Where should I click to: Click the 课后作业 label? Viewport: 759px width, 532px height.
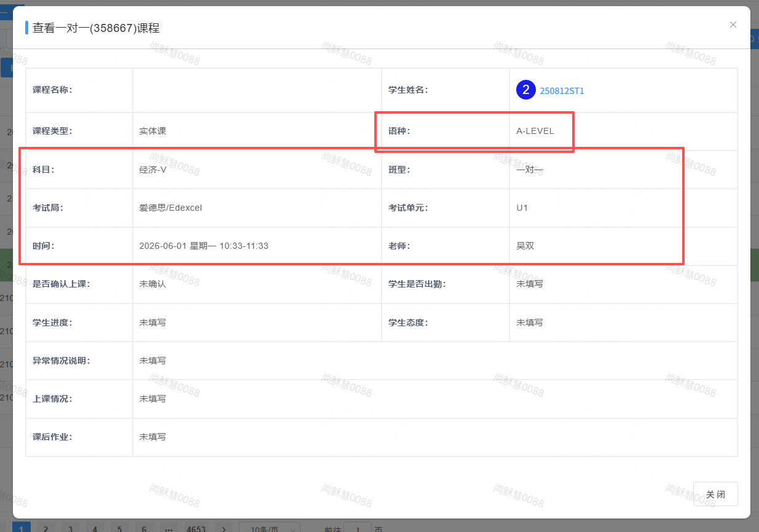pyautogui.click(x=52, y=437)
